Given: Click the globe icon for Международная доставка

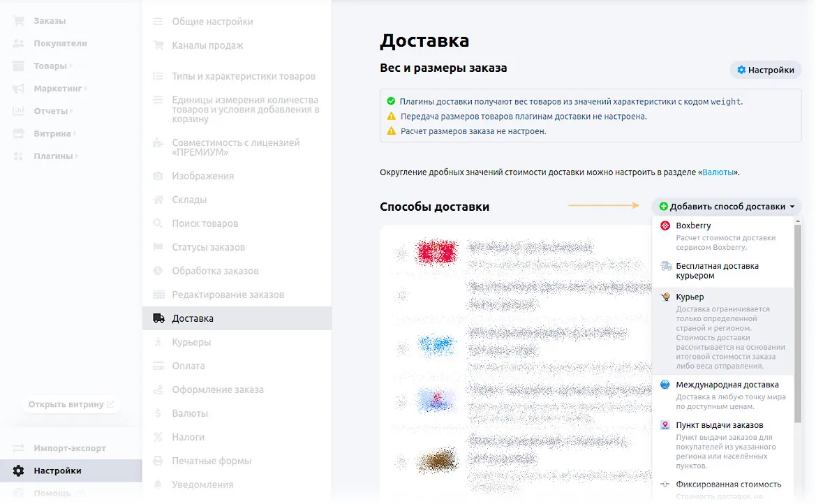Looking at the screenshot, I should [665, 385].
